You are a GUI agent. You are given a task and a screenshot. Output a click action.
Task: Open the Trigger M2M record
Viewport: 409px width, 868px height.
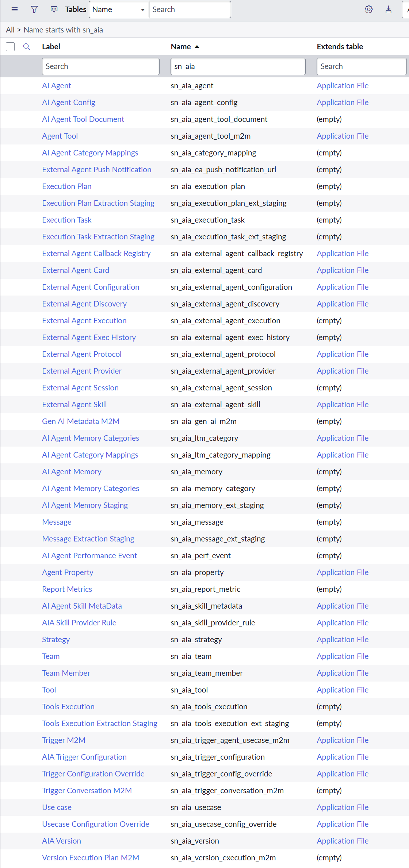point(64,740)
